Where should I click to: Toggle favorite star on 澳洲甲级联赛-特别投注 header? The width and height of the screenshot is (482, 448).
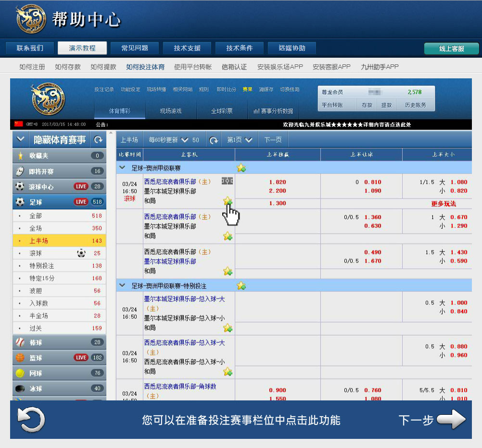pyautogui.click(x=241, y=286)
